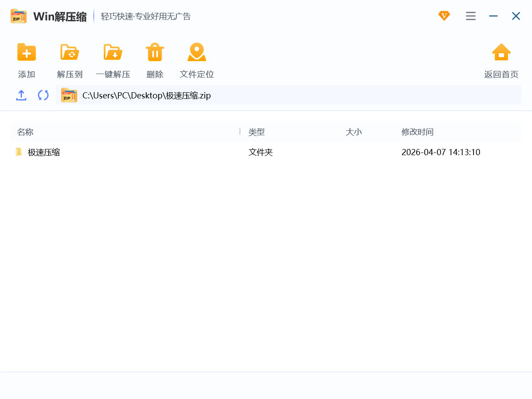
Task: Sort by 大小 column header
Action: coord(353,132)
